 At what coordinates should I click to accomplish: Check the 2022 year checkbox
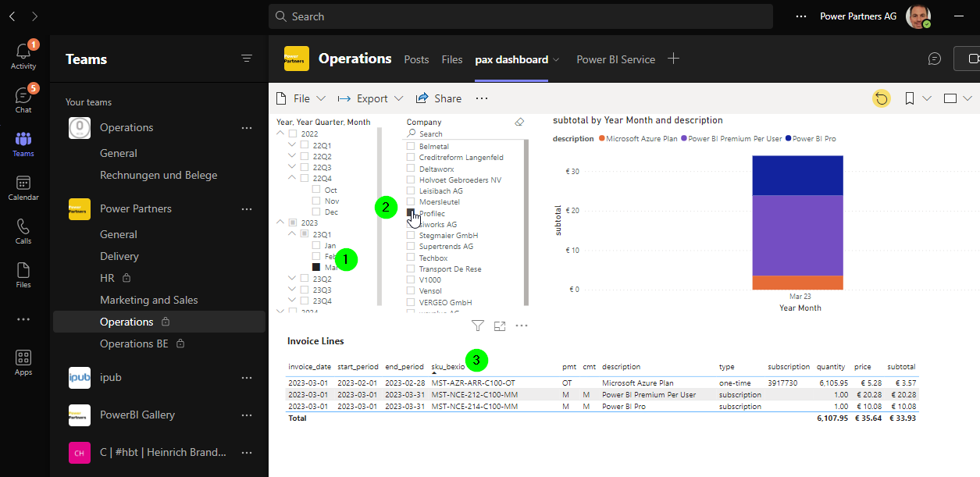click(x=293, y=133)
